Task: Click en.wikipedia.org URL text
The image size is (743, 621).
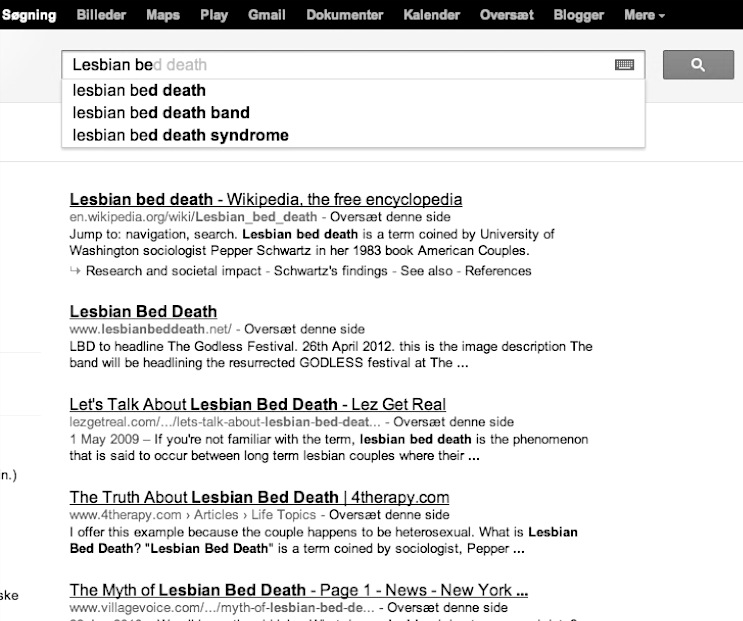Action: [x=193, y=217]
